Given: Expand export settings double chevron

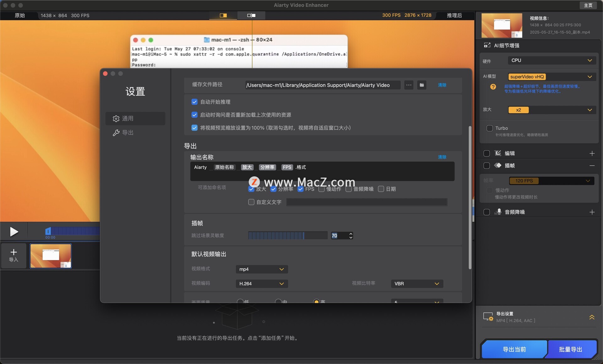Looking at the screenshot, I should click(592, 317).
